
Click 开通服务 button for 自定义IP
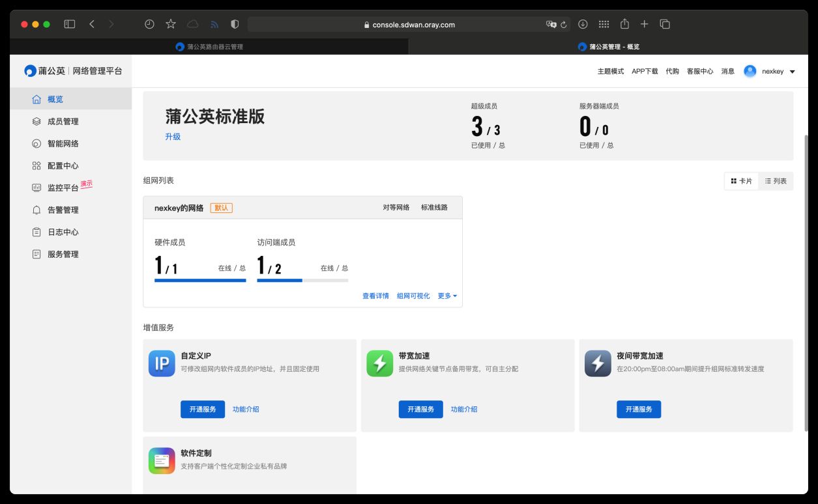click(203, 410)
